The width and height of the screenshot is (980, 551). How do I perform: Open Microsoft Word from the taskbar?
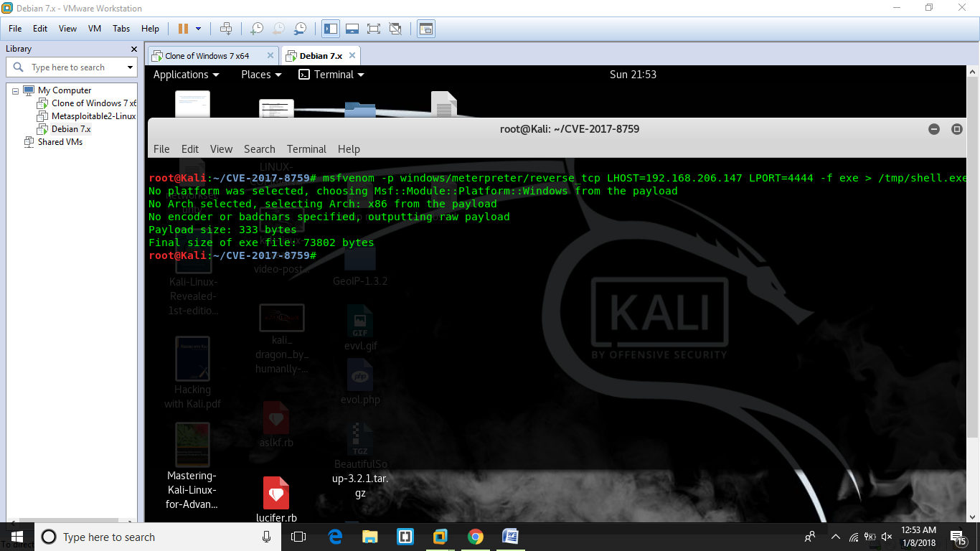[510, 537]
